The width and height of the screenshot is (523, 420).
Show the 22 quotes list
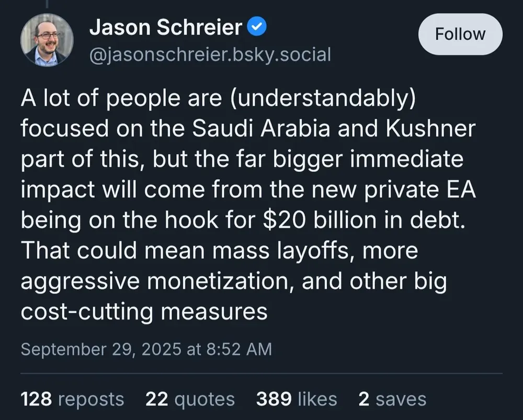pyautogui.click(x=190, y=399)
